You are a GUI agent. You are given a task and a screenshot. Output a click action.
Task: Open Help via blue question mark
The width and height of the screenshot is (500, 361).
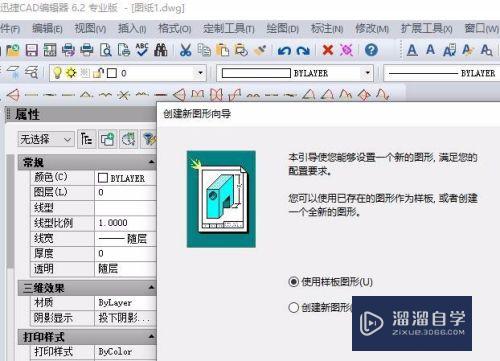(x=371, y=50)
